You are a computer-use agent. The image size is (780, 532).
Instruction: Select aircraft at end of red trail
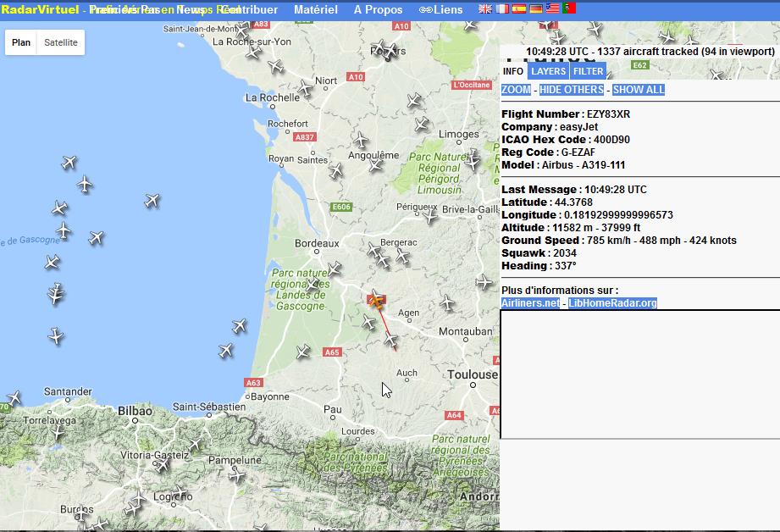tap(391, 340)
